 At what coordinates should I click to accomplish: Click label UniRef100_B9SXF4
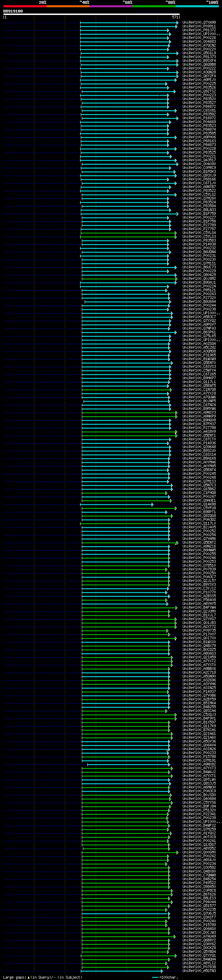pyautogui.click(x=199, y=60)
